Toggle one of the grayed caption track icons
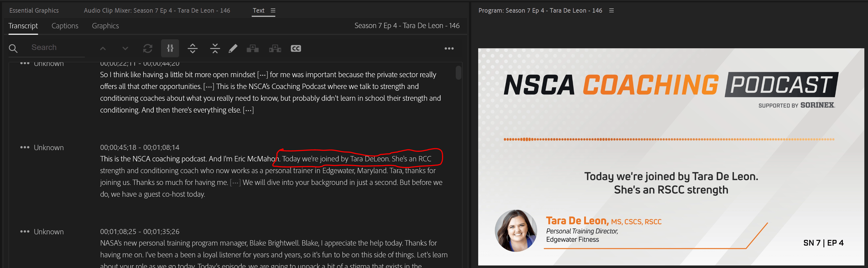Screen dimensions: 868x268 point(252,48)
